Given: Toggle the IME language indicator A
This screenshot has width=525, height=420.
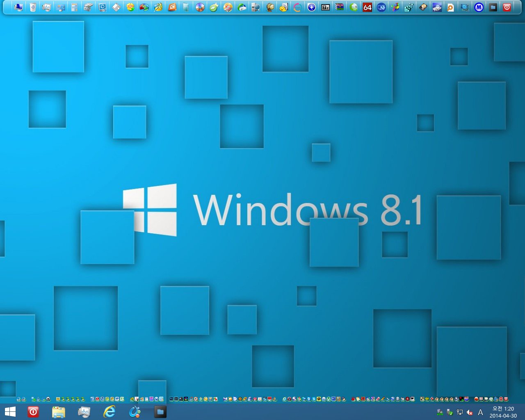Looking at the screenshot, I should [x=481, y=412].
